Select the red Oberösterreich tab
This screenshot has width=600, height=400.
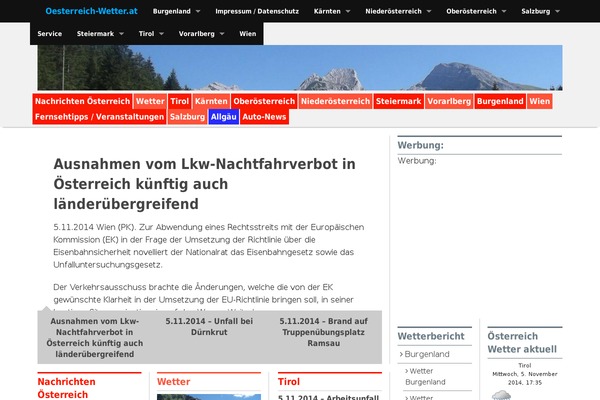coord(264,101)
